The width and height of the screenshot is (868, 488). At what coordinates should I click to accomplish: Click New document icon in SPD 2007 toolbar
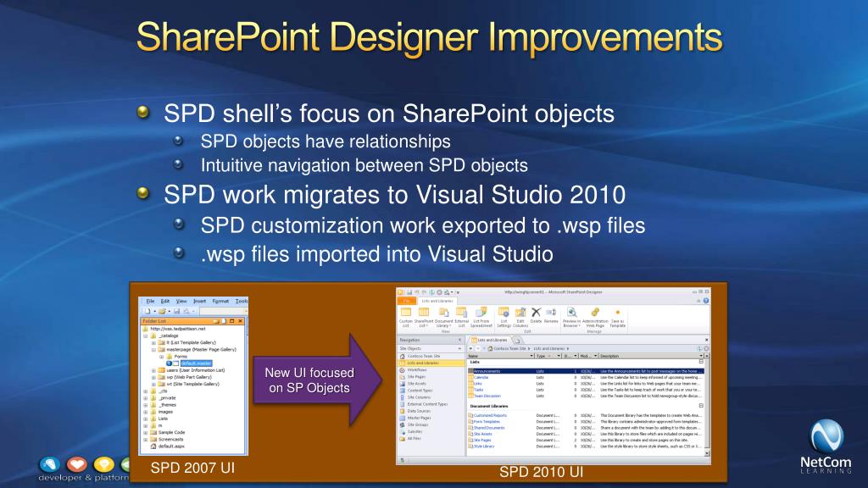147,311
